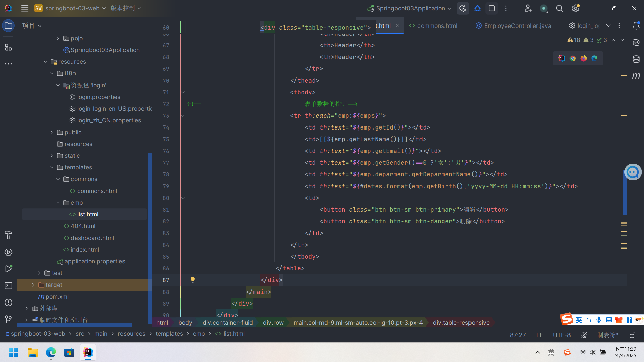Open pom.xml in project tree
Image resolution: width=644 pixels, height=362 pixels.
54,297
